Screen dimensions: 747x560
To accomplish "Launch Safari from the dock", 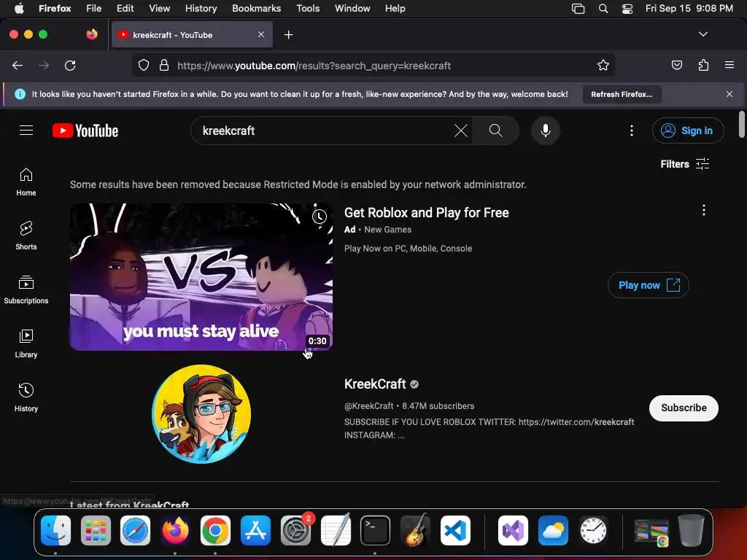I will 135,531.
